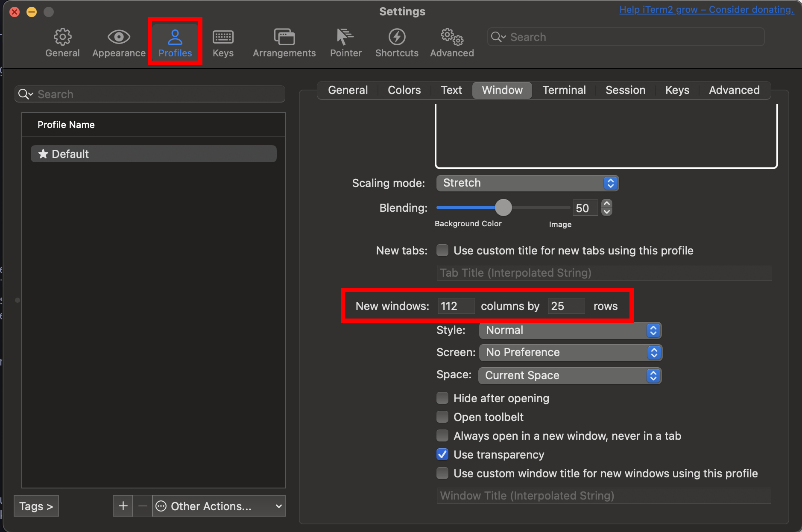Viewport: 802px width, 532px height.
Task: Enable Hide after opening
Action: coord(442,398)
